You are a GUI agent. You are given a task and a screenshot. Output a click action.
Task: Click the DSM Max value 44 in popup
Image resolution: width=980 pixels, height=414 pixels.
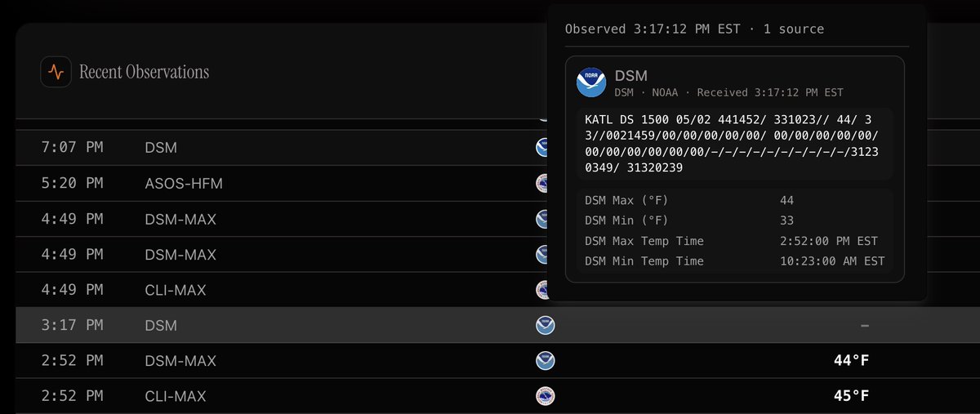point(787,200)
